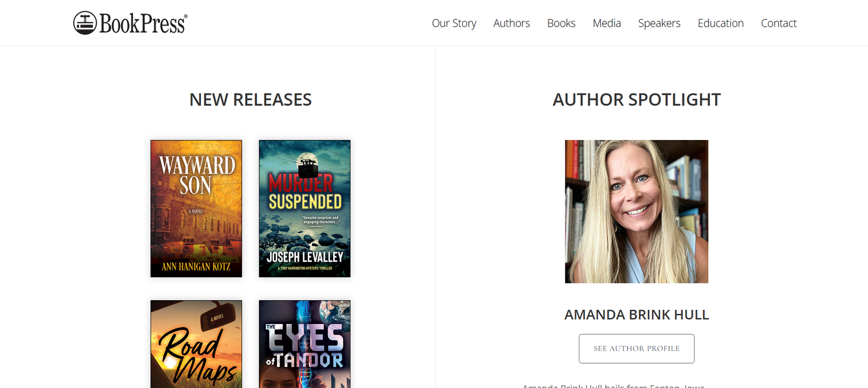View the Murder Suspended book cover

coord(305,208)
